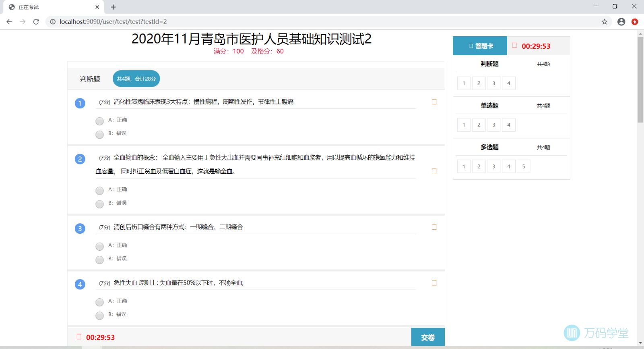Screen dimensions: 644x349
Task: Select 错误 for question 1
Action: click(x=99, y=135)
